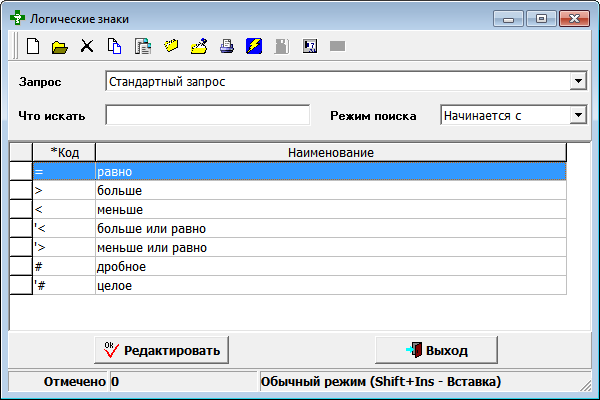Maximize the Логические знаки window

(541, 19)
